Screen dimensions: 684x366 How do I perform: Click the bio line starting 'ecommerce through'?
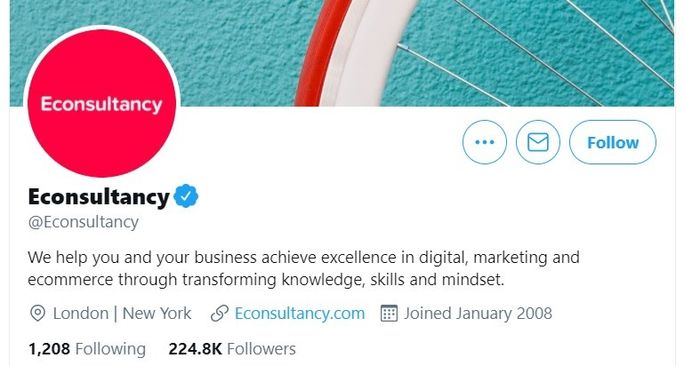point(266,280)
